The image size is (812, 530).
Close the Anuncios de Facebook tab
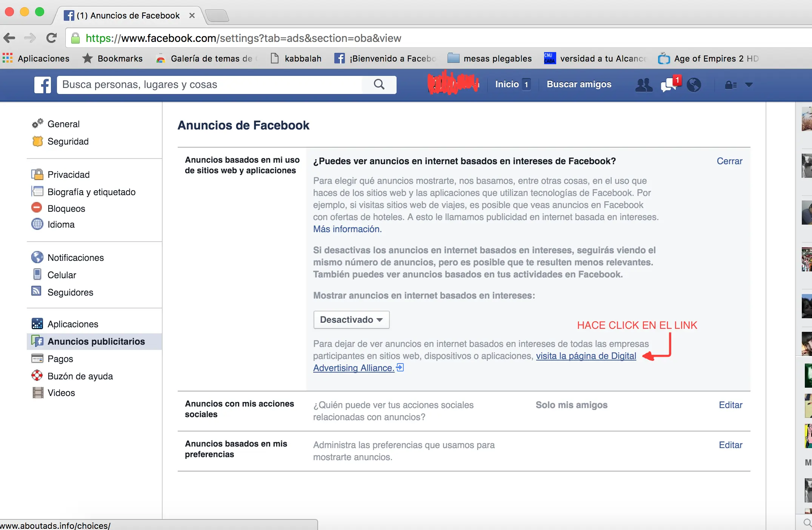coord(192,15)
